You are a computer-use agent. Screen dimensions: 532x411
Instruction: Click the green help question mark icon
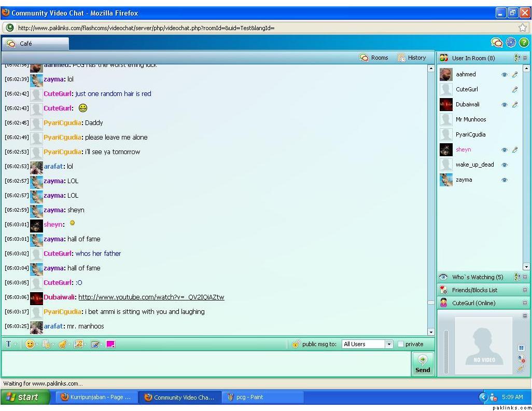coord(524,43)
